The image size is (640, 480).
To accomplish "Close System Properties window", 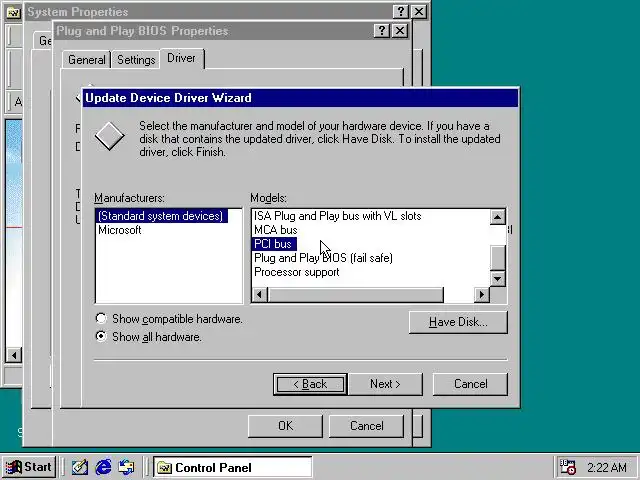I will coord(419,11).
